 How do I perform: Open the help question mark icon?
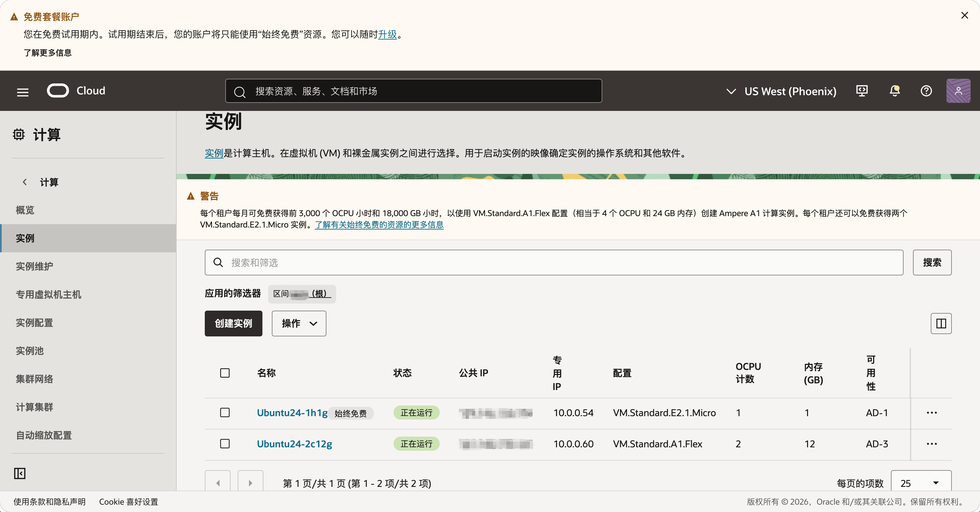[926, 91]
